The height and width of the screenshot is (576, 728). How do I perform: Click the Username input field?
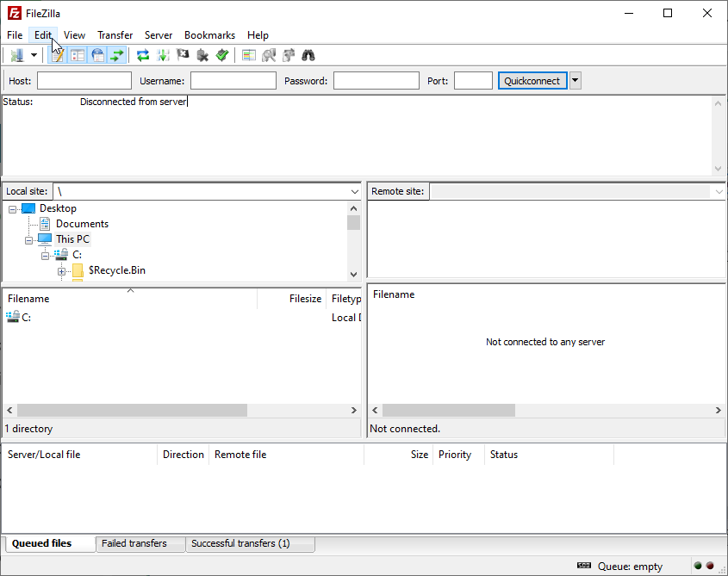coord(233,81)
